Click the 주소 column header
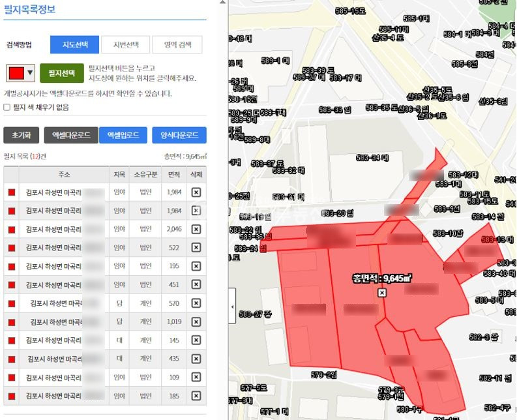Viewport: 517px width, 420px height. (64, 174)
